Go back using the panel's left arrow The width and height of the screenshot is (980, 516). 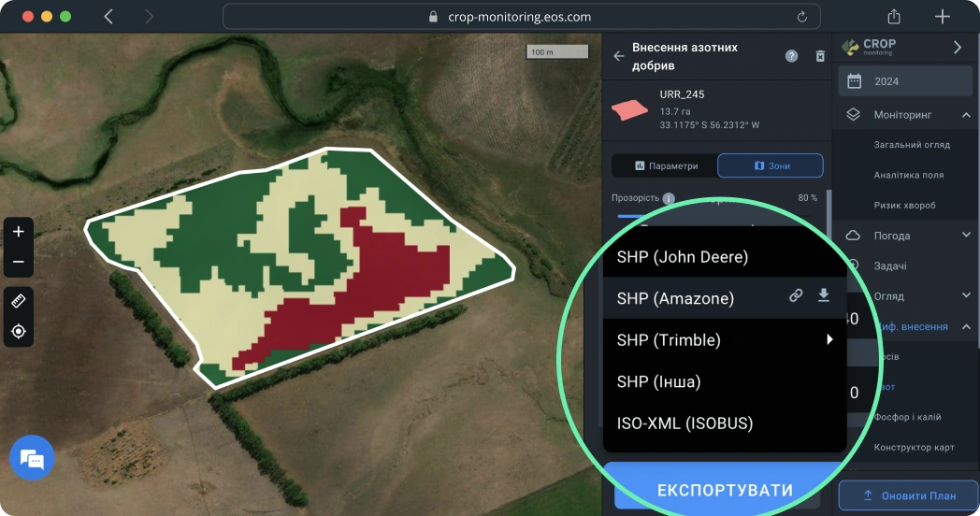(x=618, y=56)
